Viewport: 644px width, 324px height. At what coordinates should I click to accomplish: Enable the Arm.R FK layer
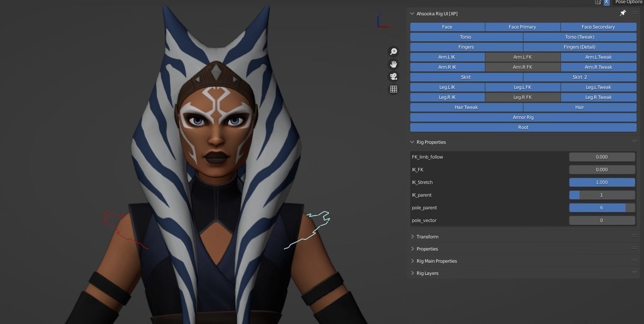click(x=522, y=67)
